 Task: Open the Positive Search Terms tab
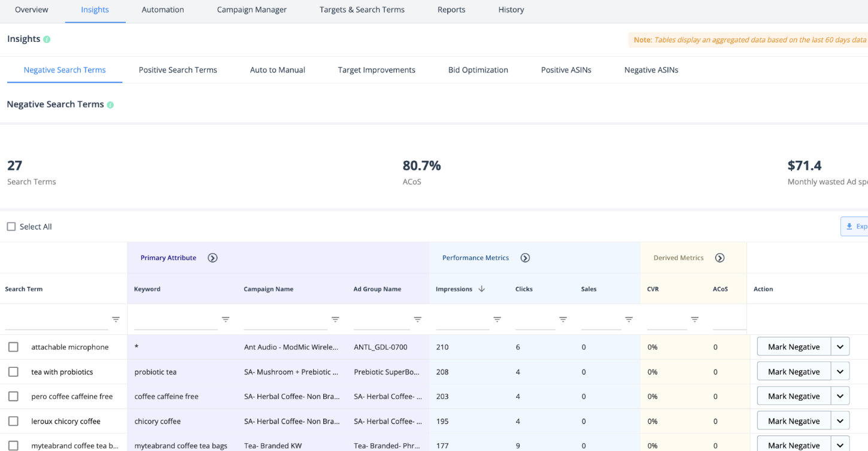pos(178,70)
